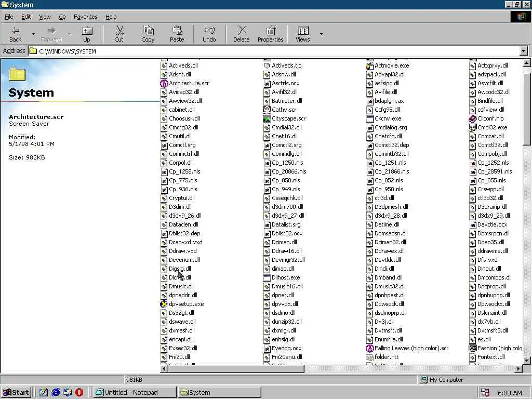Launch Internet Explorer from Quick Launch
532x399 pixels.
(56, 392)
